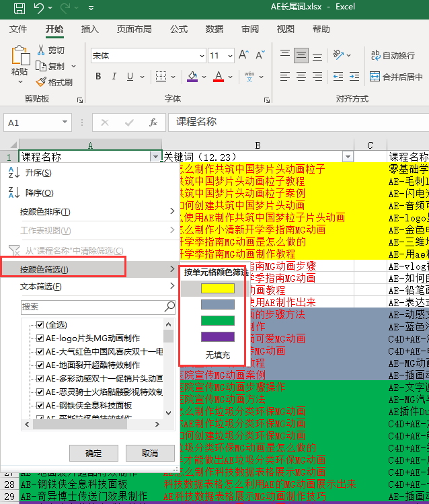Click the Undo arrow icon
This screenshot has height=504, width=429.
(39, 8)
